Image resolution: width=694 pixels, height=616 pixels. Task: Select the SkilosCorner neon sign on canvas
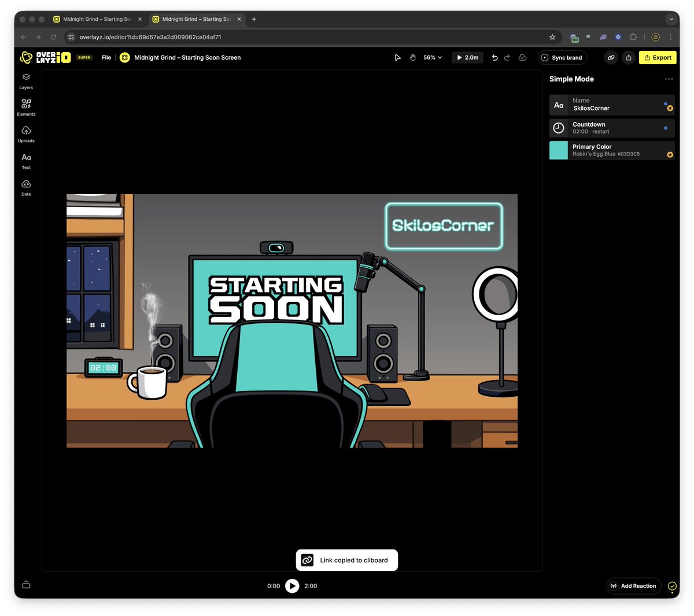[444, 226]
